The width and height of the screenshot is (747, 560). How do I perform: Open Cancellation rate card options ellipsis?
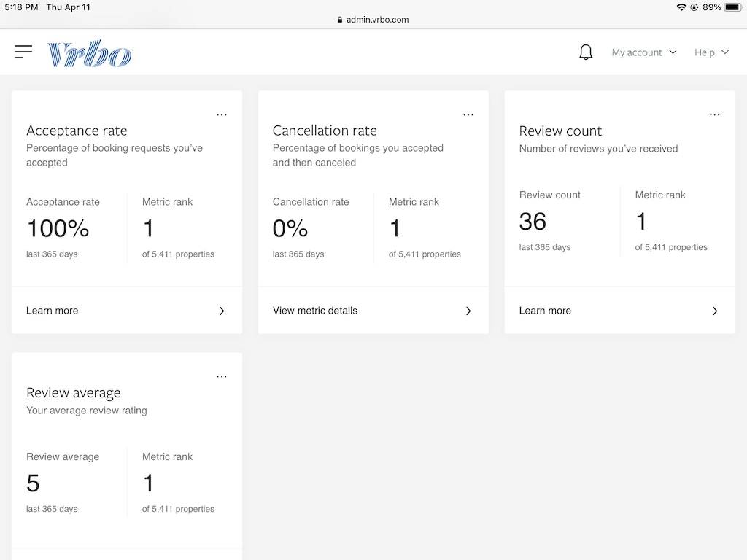coord(468,114)
